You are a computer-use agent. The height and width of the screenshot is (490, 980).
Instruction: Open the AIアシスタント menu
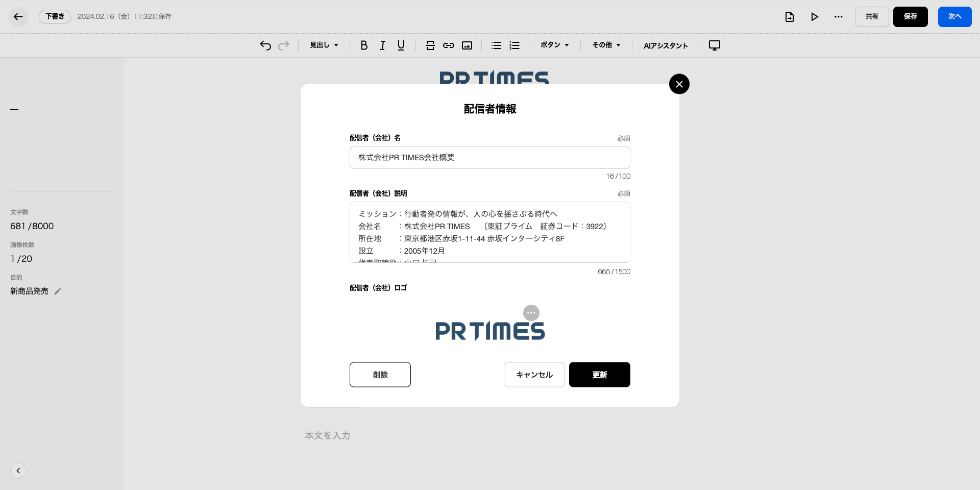(666, 45)
